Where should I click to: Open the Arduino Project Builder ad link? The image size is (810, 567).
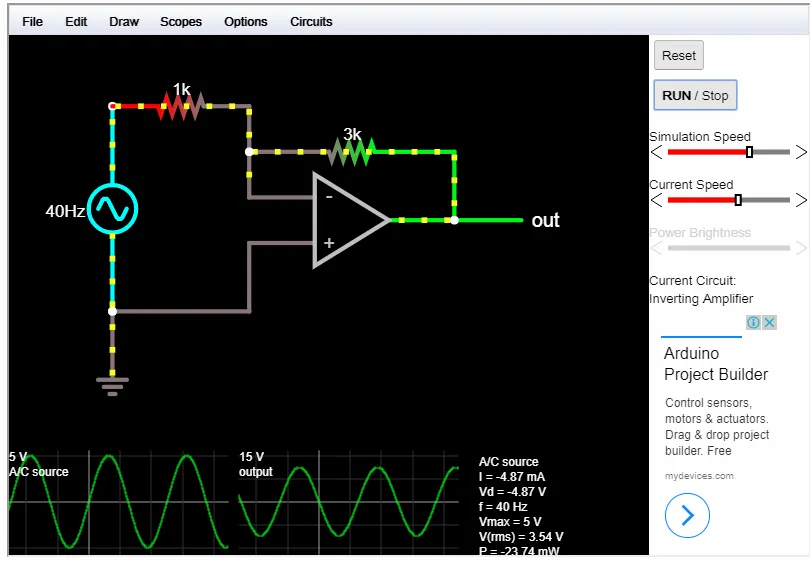[x=716, y=364]
